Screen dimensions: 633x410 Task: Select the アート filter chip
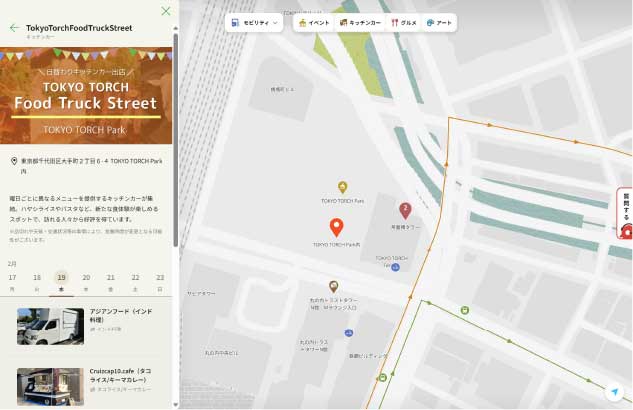click(x=439, y=23)
